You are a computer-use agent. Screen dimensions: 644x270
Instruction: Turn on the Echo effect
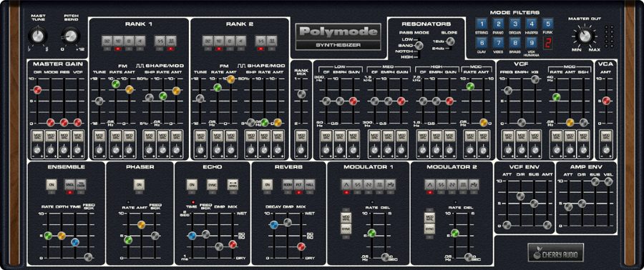click(x=192, y=184)
